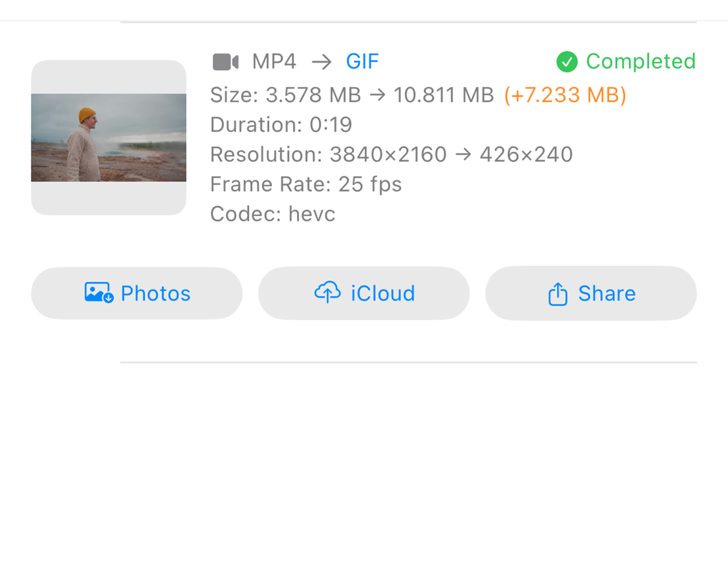The image size is (728, 566).
Task: Click the green Completed checkmark icon
Action: coord(567,62)
